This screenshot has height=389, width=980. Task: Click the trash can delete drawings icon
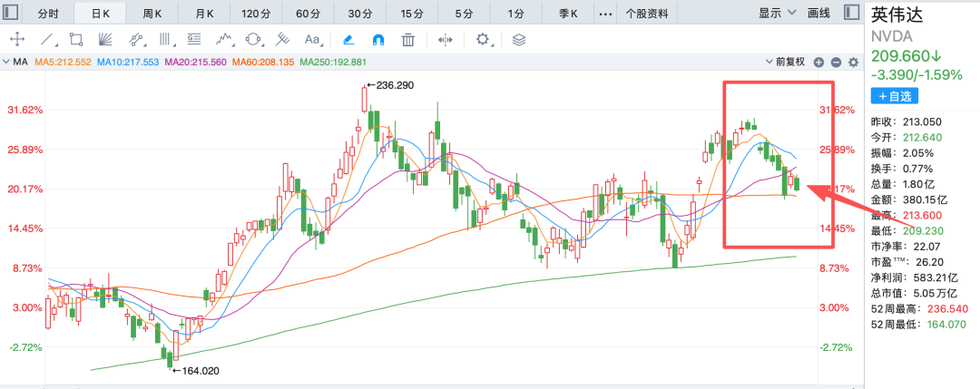(x=408, y=40)
